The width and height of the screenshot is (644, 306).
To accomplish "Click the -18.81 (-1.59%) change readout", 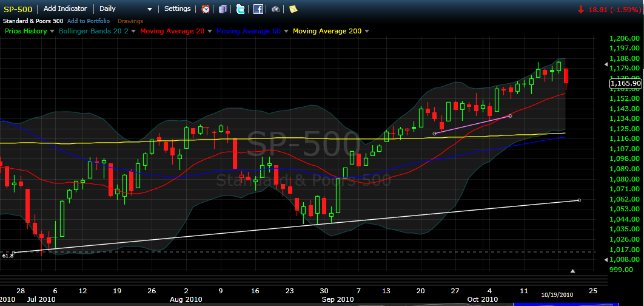I will (609, 10).
